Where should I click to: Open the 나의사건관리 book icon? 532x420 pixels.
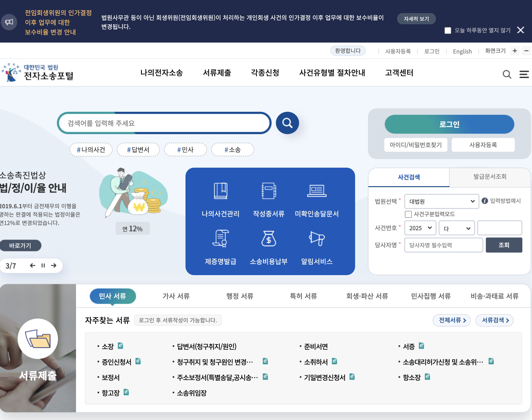coord(220,192)
